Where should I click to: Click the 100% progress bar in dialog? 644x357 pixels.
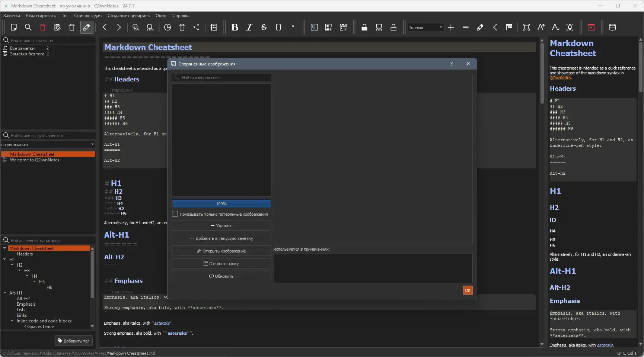pos(221,204)
